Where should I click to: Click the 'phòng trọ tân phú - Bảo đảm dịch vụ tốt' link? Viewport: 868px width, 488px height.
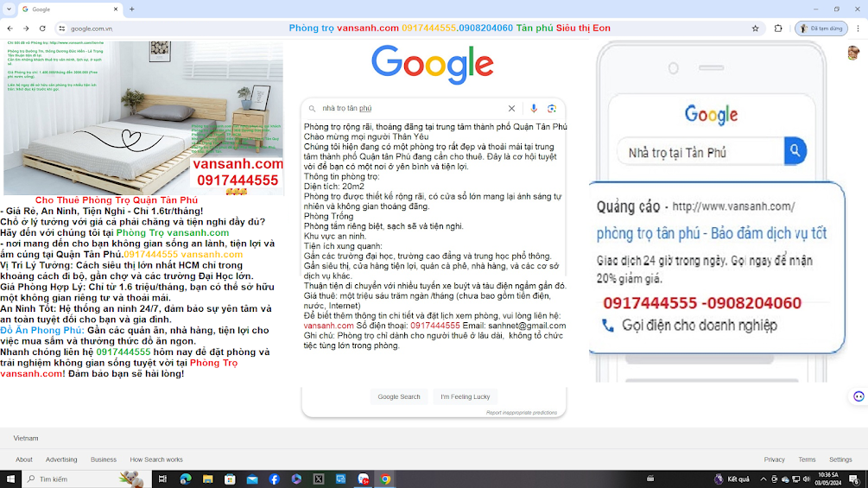(712, 233)
